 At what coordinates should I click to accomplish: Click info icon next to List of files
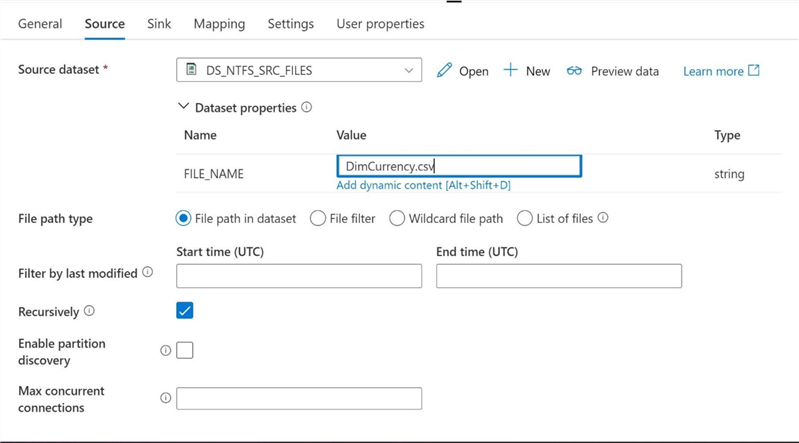(603, 218)
